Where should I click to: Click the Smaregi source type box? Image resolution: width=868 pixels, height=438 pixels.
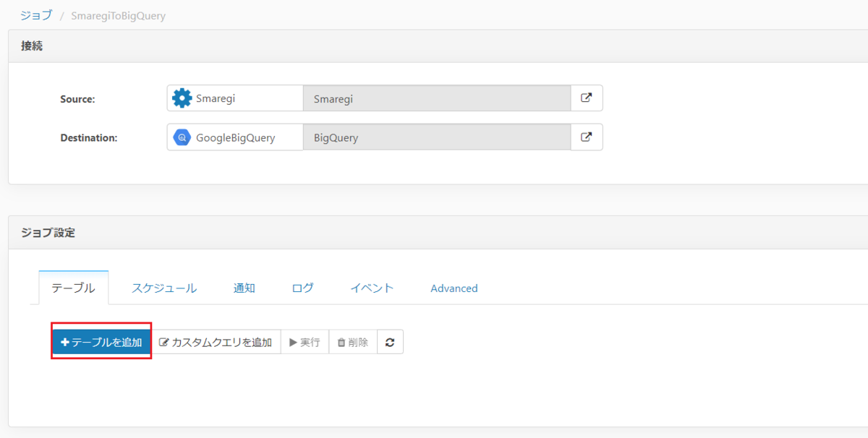pos(235,98)
